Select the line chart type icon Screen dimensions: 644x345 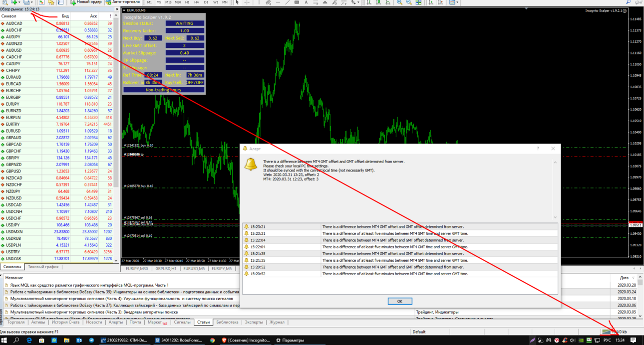tap(388, 2)
